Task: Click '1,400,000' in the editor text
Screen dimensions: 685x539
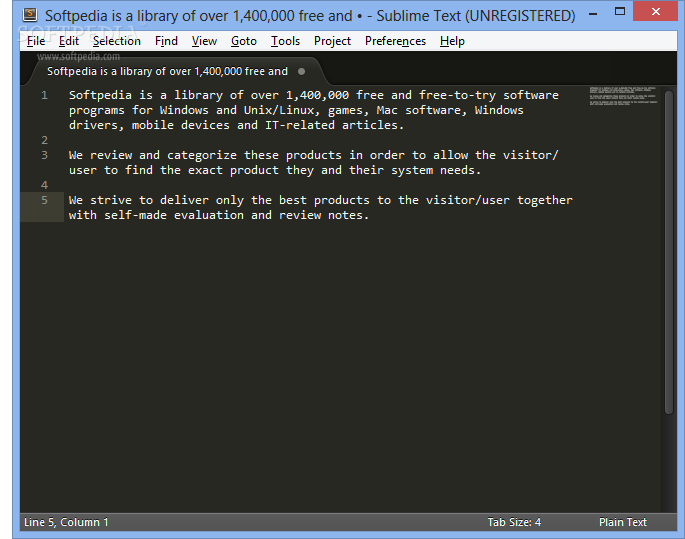Action: tap(317, 95)
